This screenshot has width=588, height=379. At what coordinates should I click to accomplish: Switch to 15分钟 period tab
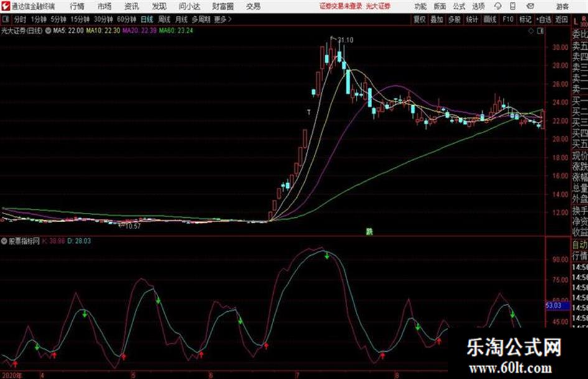pos(80,19)
